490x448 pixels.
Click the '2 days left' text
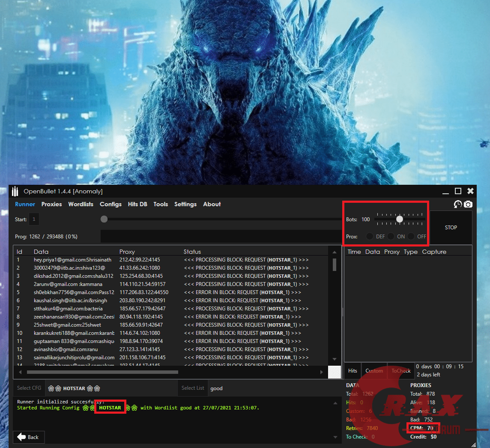pyautogui.click(x=428, y=375)
